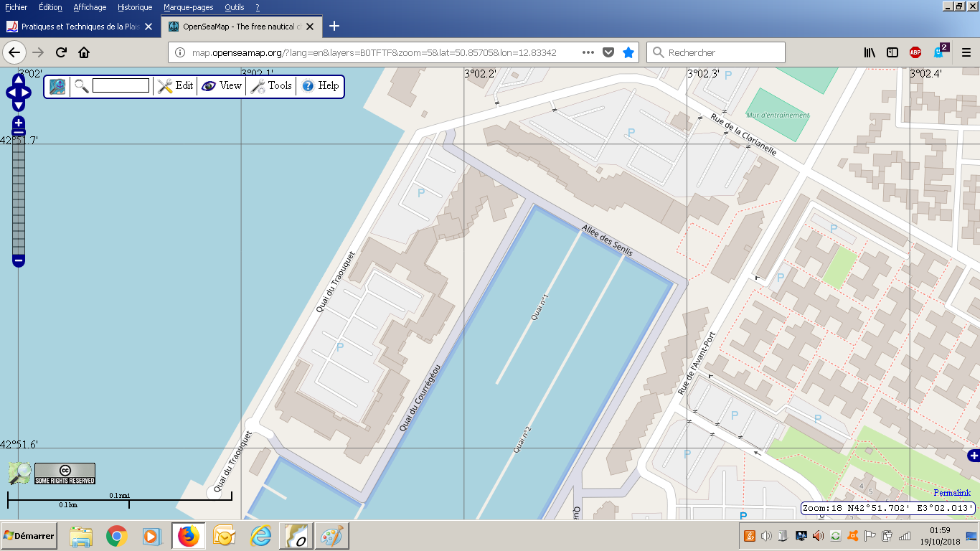The width and height of the screenshot is (980, 551).
Task: Save page to Pocket
Action: click(608, 52)
